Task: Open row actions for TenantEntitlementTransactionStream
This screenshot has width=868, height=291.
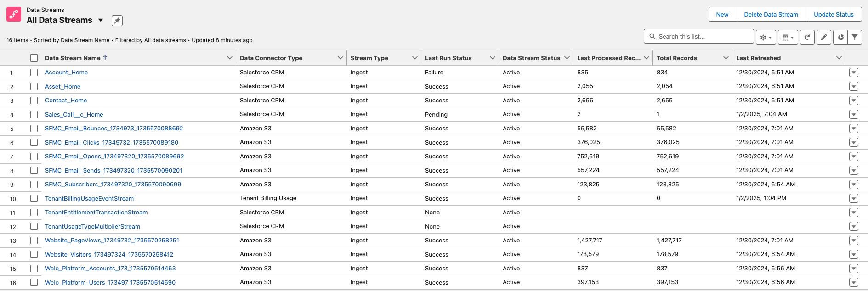Action: [854, 213]
